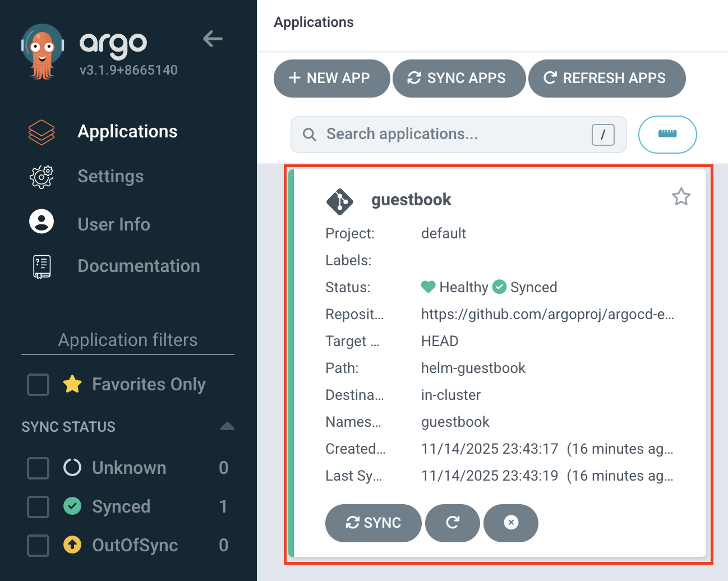Click the Application filters heading
This screenshot has height=581, width=728.
tap(128, 340)
